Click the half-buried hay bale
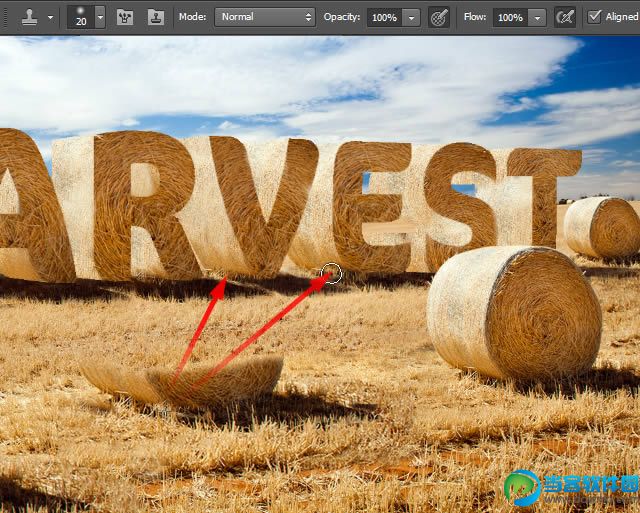Image resolution: width=640 pixels, height=513 pixels. [x=182, y=381]
